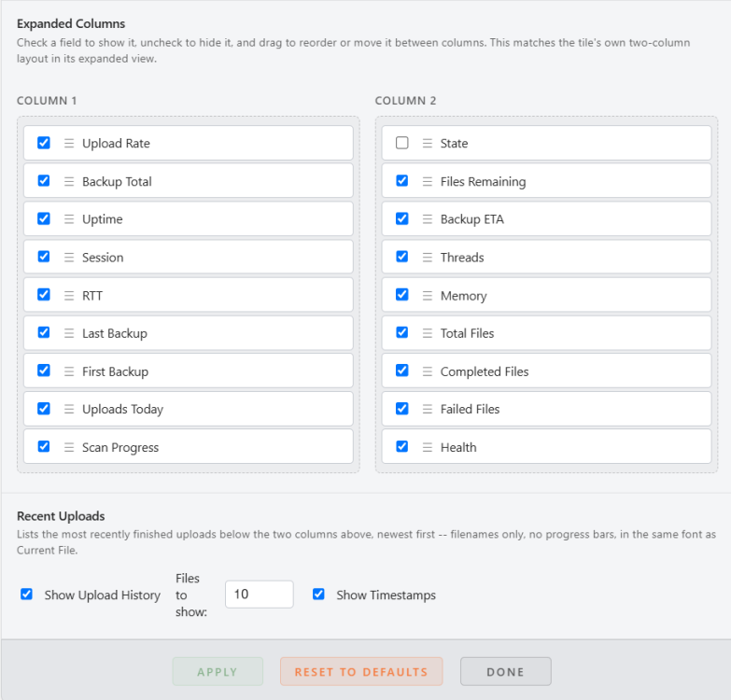The image size is (731, 700).
Task: Click the Recent Uploads heading
Action: [61, 516]
